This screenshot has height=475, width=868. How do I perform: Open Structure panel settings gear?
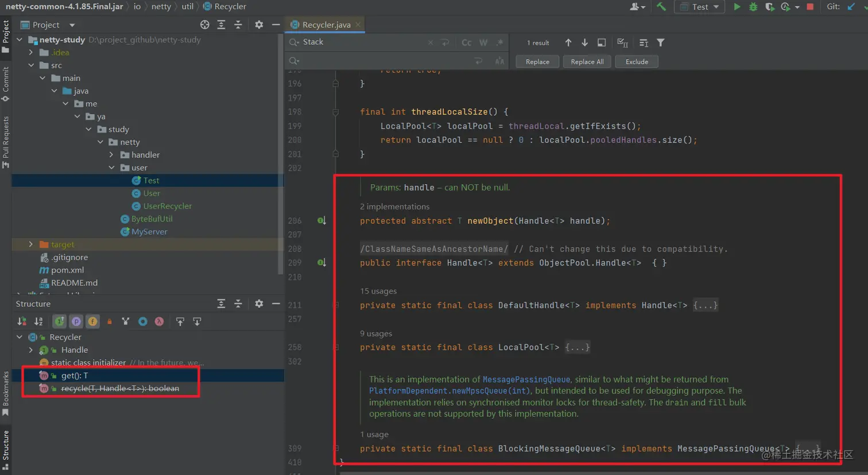pyautogui.click(x=259, y=303)
